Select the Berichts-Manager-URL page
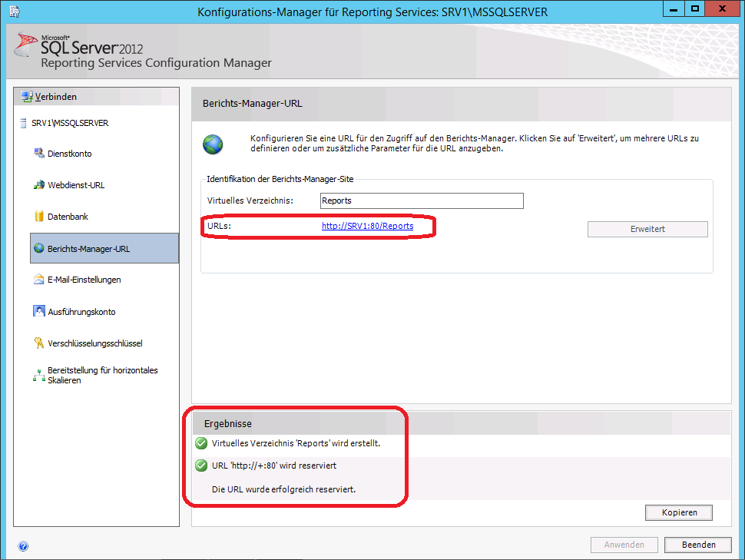This screenshot has width=745, height=560. (x=104, y=248)
